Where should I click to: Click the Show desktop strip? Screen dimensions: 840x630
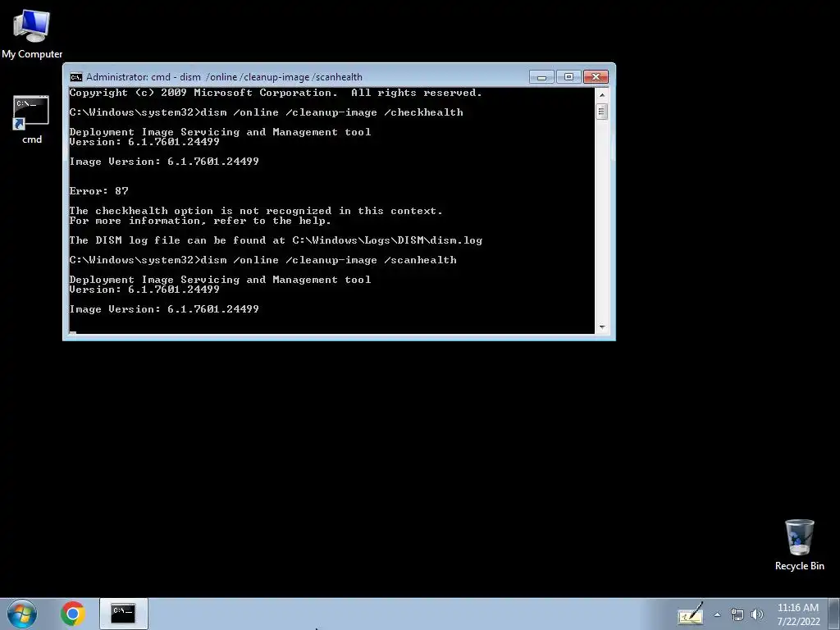coord(834,614)
